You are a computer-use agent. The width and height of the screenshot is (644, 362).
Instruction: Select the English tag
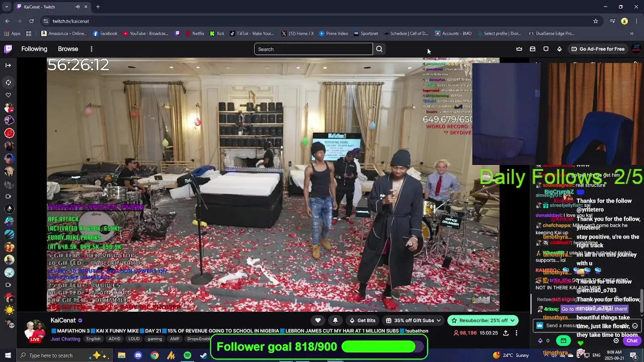coord(93,339)
